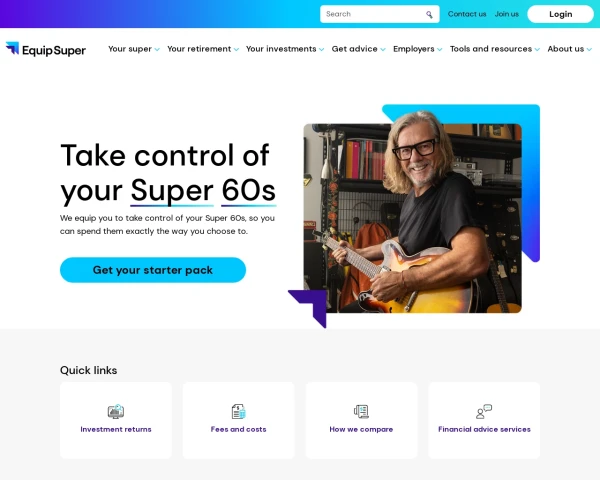Open the Tools and resources menu

pos(495,49)
